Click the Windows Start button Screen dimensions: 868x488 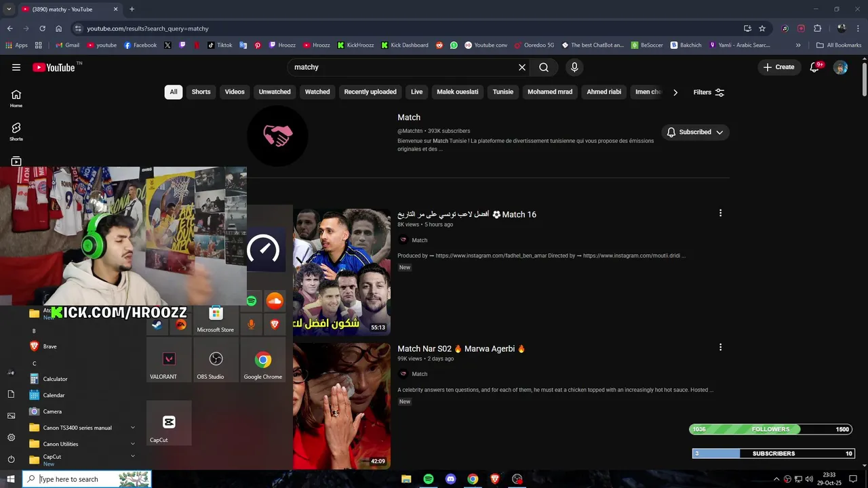(11, 479)
